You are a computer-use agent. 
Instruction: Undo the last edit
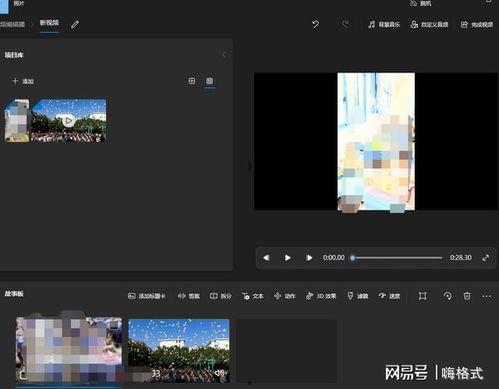[315, 24]
